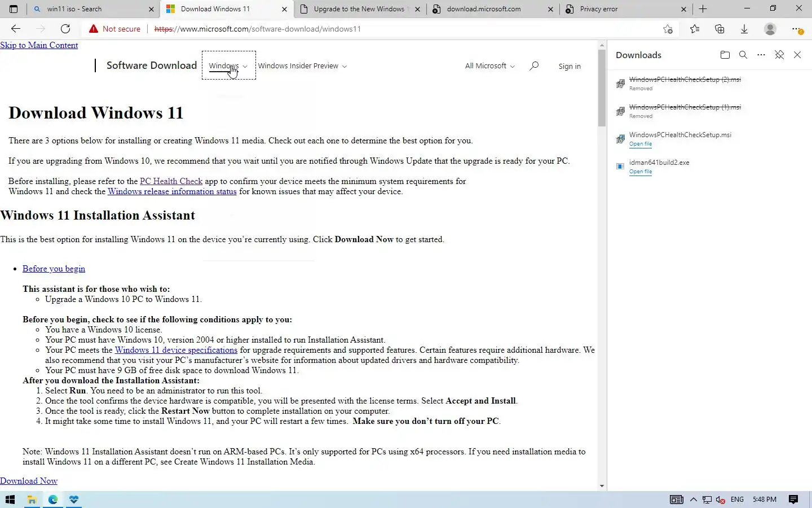Image resolution: width=812 pixels, height=508 pixels.
Task: Click Skip to Main Content link
Action: [39, 45]
